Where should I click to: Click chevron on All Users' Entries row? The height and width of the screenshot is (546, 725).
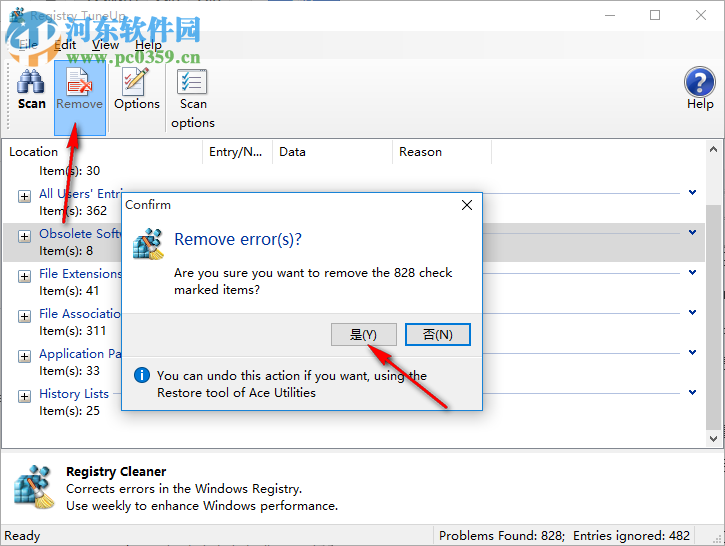pyautogui.click(x=692, y=192)
